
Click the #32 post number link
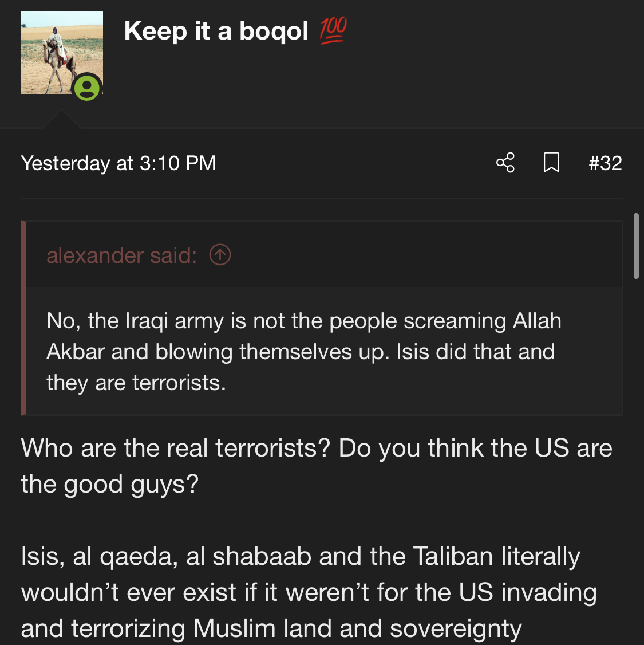point(605,163)
